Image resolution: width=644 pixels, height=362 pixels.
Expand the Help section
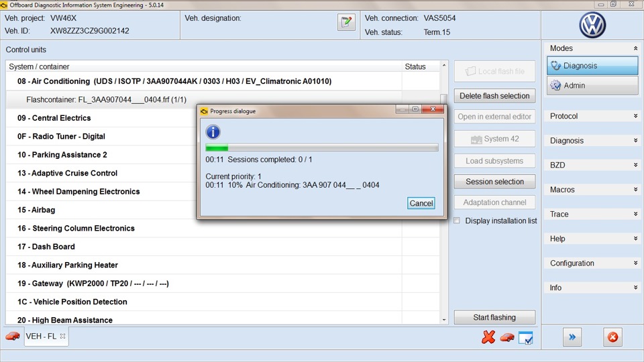pos(635,239)
